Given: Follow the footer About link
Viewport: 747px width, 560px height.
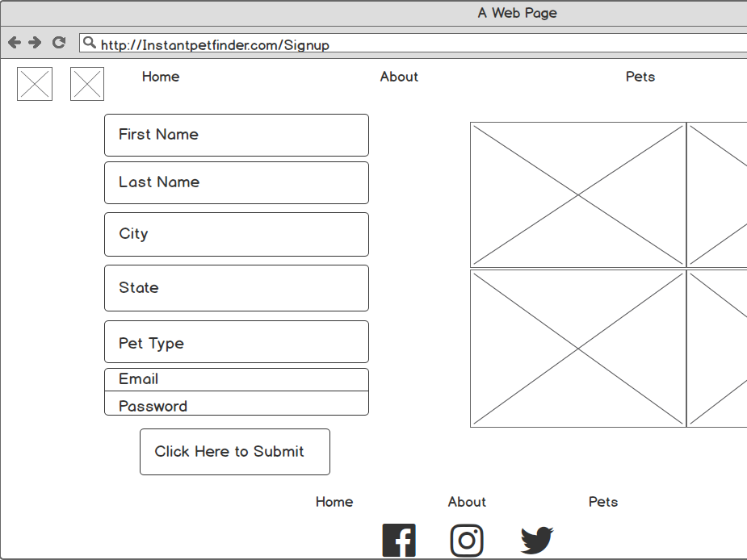Looking at the screenshot, I should pos(467,502).
